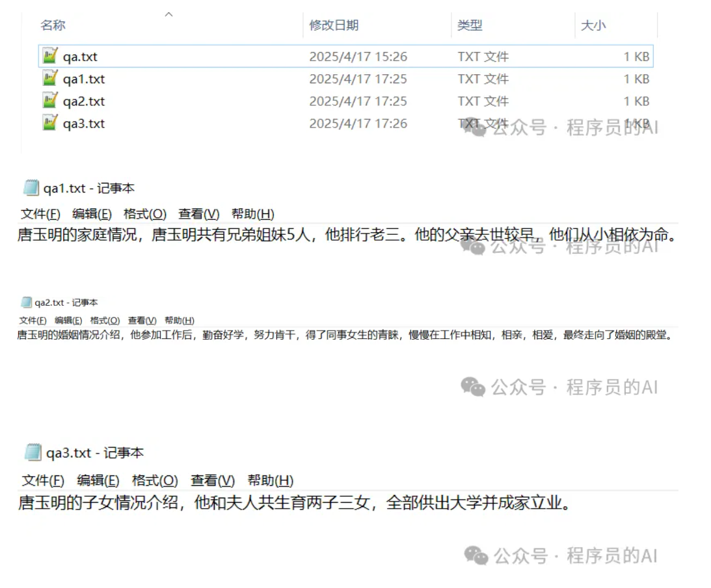Click the Notepad icon in qa1.txt window
711x588 pixels.
[31, 188]
